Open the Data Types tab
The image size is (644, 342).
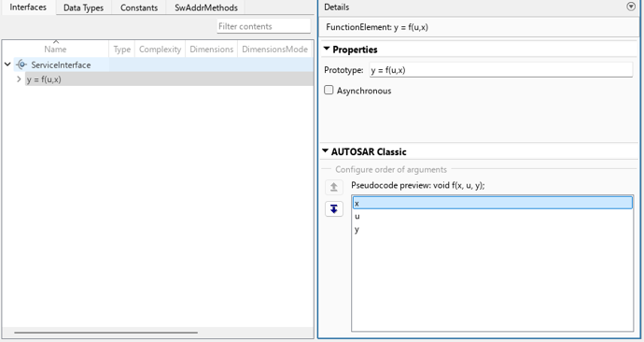tap(83, 7)
